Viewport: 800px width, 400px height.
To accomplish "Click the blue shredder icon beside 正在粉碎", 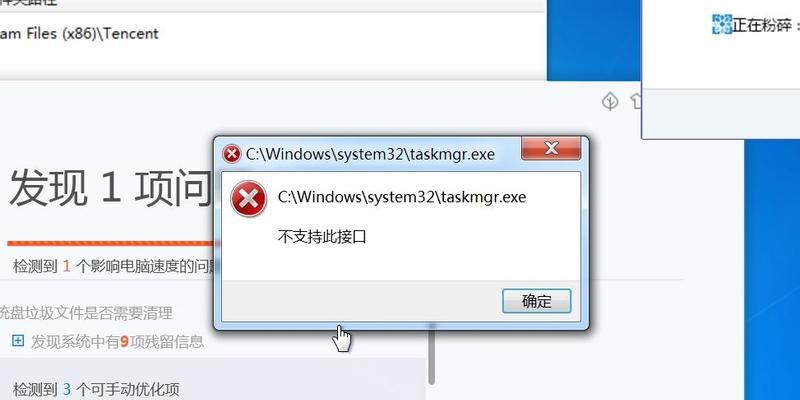I will [x=722, y=24].
